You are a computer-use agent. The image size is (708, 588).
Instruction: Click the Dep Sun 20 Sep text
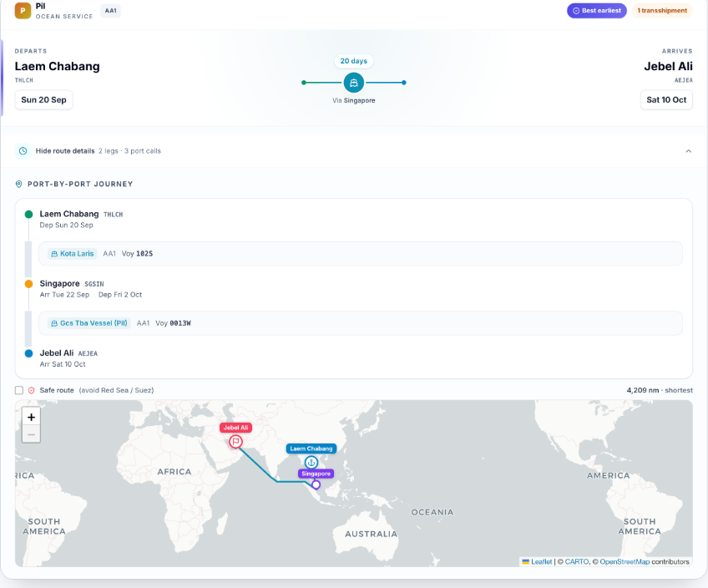67,225
